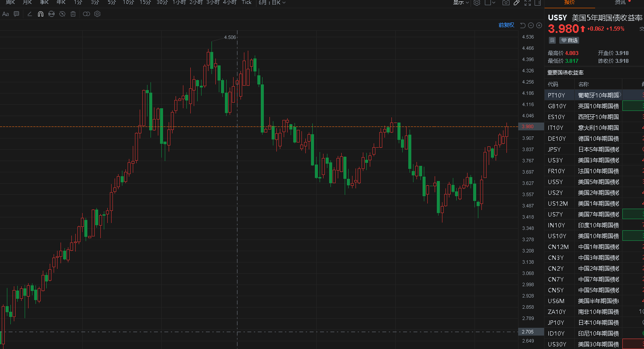Open drawing tool settings gear
The image size is (644, 349).
[97, 14]
